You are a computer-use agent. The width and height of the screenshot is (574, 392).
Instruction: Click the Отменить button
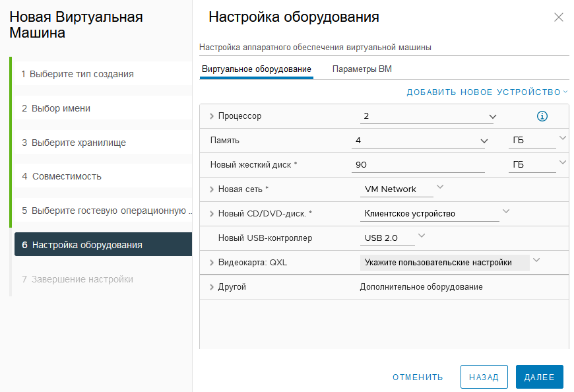click(x=418, y=377)
